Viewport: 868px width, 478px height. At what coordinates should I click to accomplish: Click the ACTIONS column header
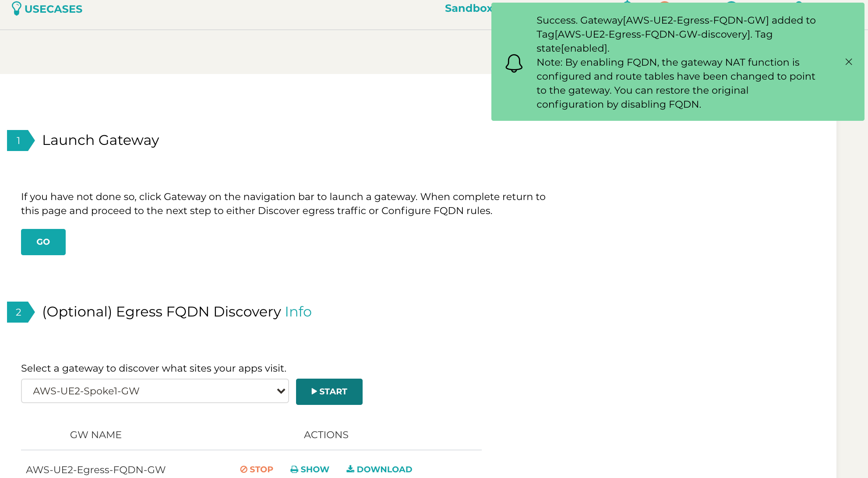[326, 435]
